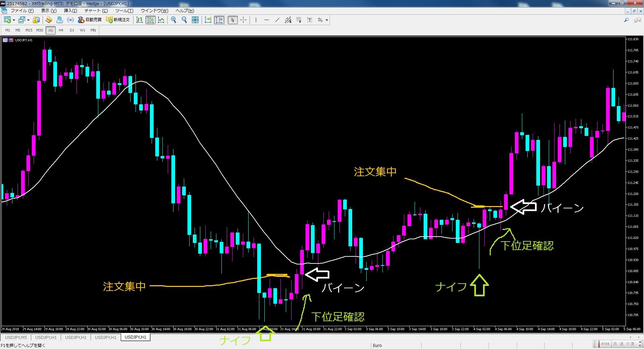Select the horizontal line tool
The height and width of the screenshot is (349, 644).
click(x=267, y=20)
